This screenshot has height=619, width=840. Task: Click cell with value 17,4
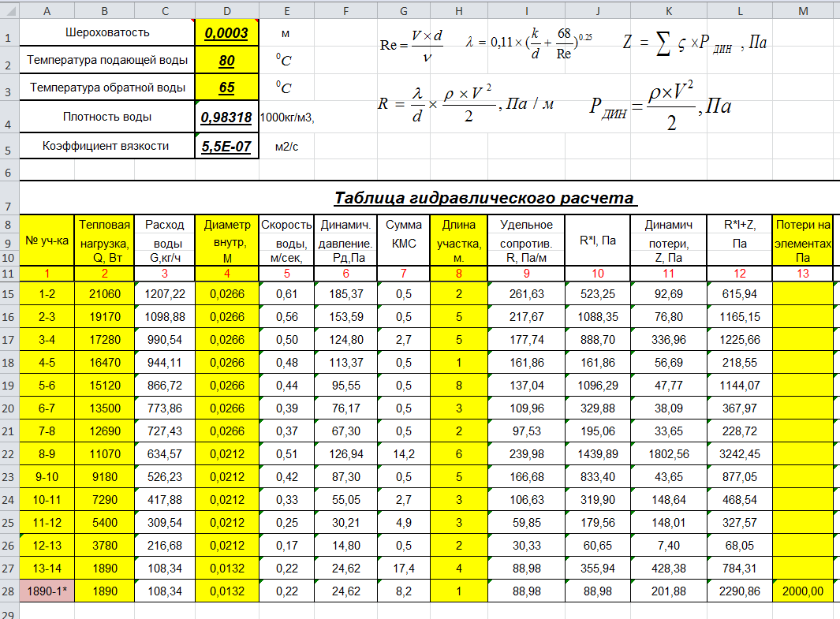point(404,568)
